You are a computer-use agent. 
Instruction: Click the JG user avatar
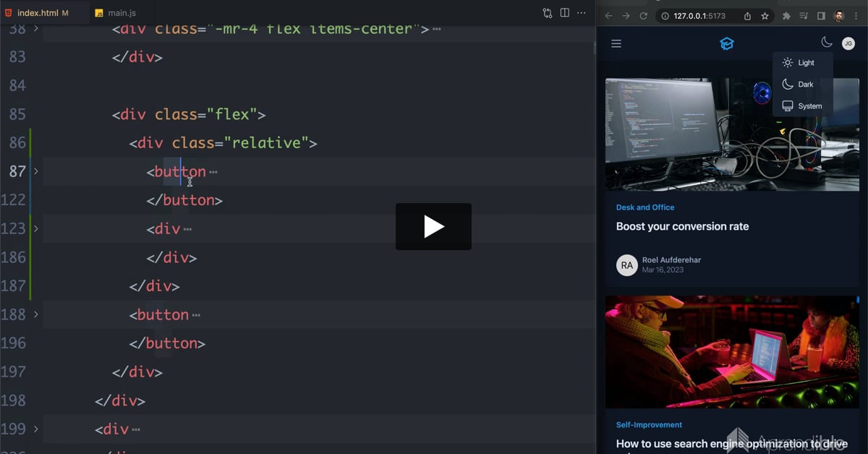pyautogui.click(x=848, y=44)
